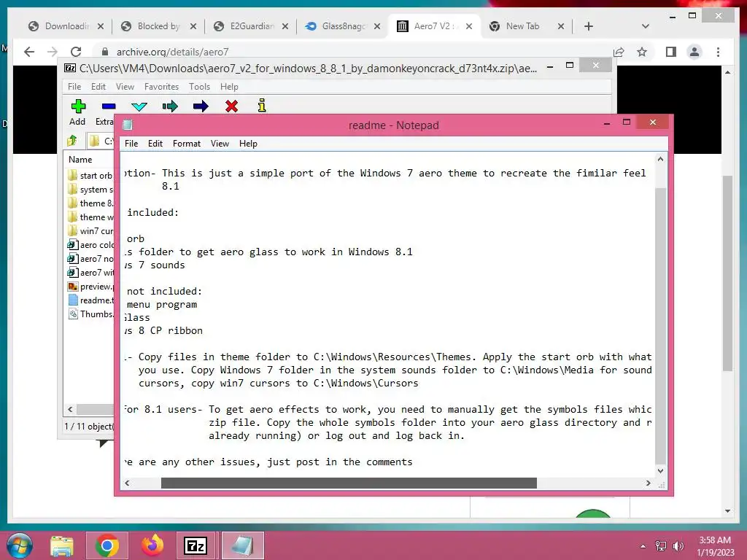
Task: Open the View menu in Notepad
Action: tap(220, 144)
